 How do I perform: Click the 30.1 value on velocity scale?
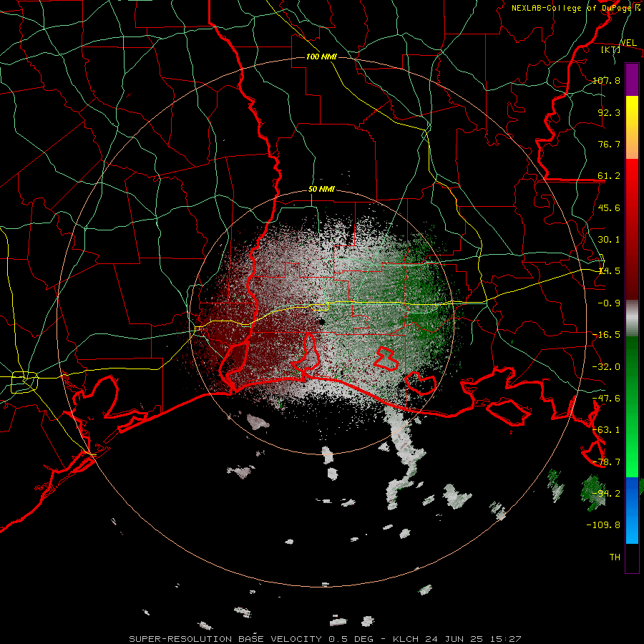(609, 240)
